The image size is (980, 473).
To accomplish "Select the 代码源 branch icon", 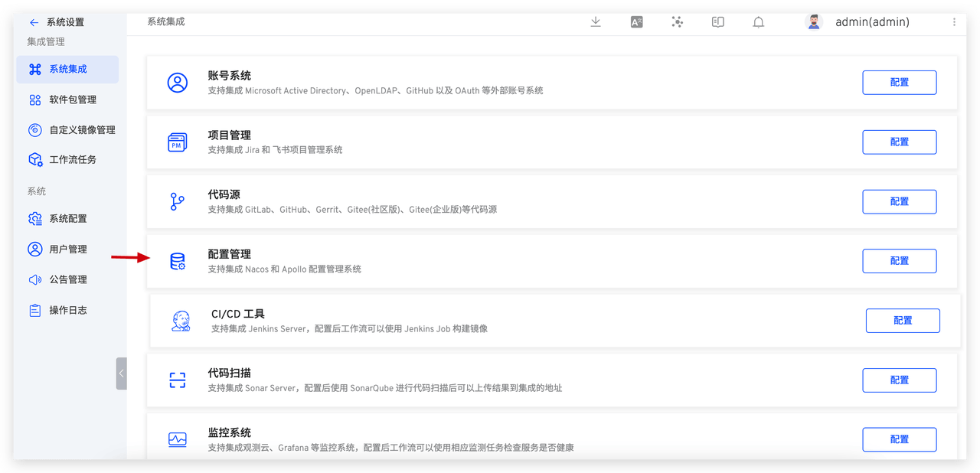I will click(178, 201).
